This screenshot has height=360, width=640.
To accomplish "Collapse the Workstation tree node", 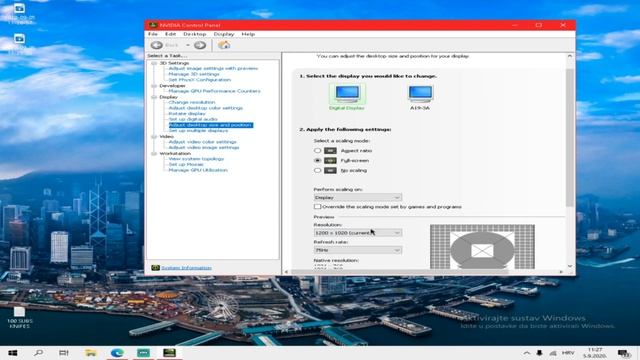I will coord(154,153).
